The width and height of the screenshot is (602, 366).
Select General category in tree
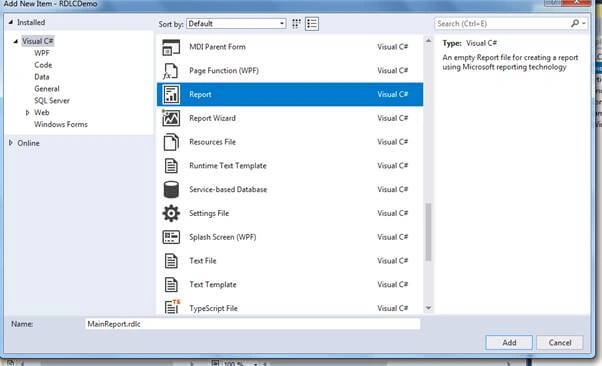pyautogui.click(x=47, y=89)
